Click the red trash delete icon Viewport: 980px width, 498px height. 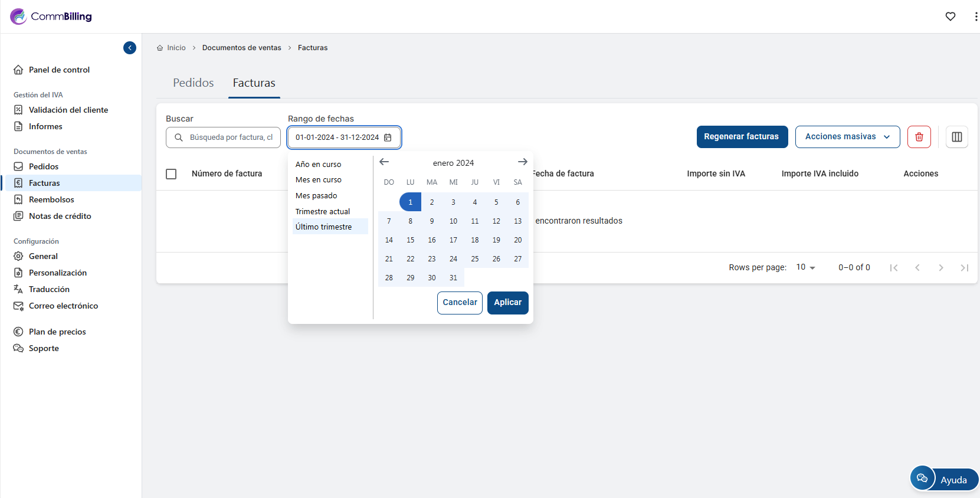click(x=919, y=137)
